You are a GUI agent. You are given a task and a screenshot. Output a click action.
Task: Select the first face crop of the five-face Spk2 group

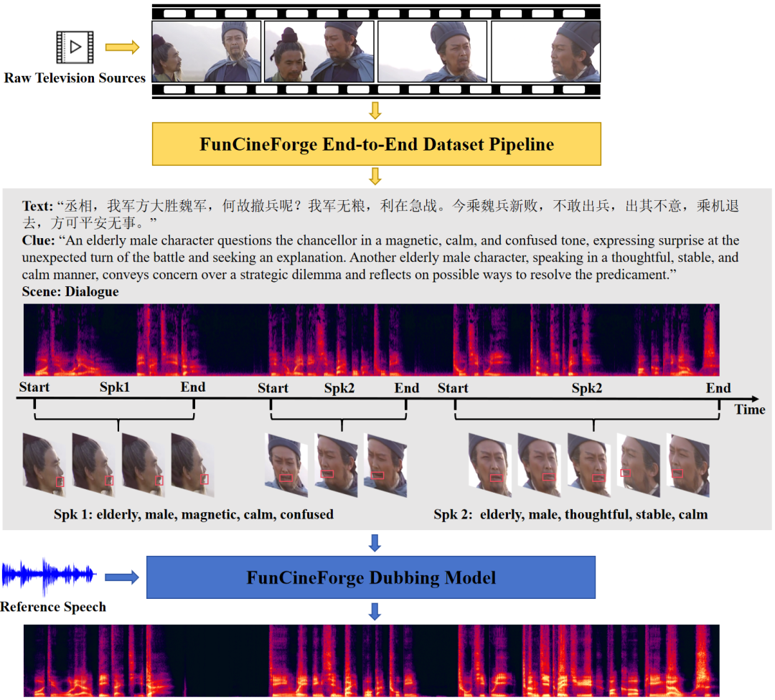490,465
